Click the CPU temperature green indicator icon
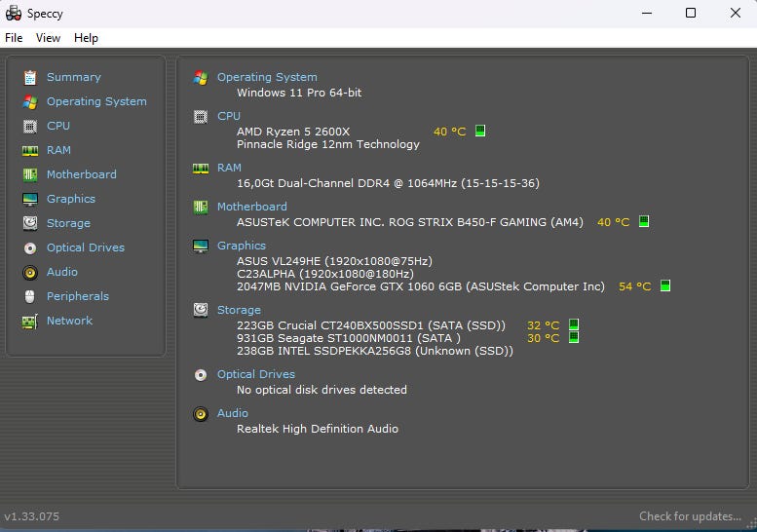 click(480, 131)
